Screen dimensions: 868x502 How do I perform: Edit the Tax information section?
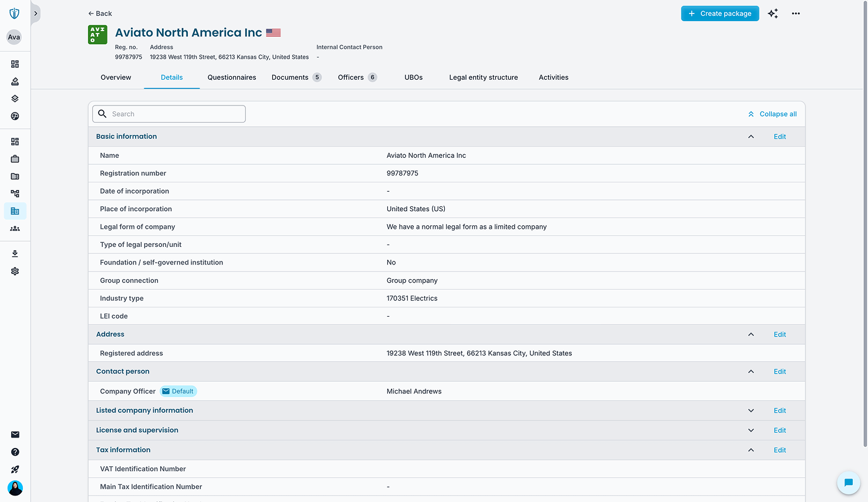tap(779, 450)
